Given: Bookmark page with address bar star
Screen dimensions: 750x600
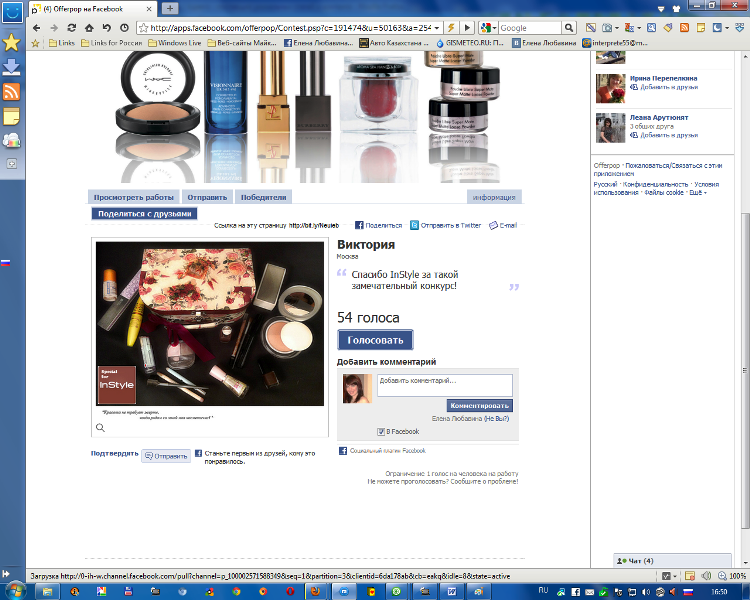Looking at the screenshot, I should point(143,28).
